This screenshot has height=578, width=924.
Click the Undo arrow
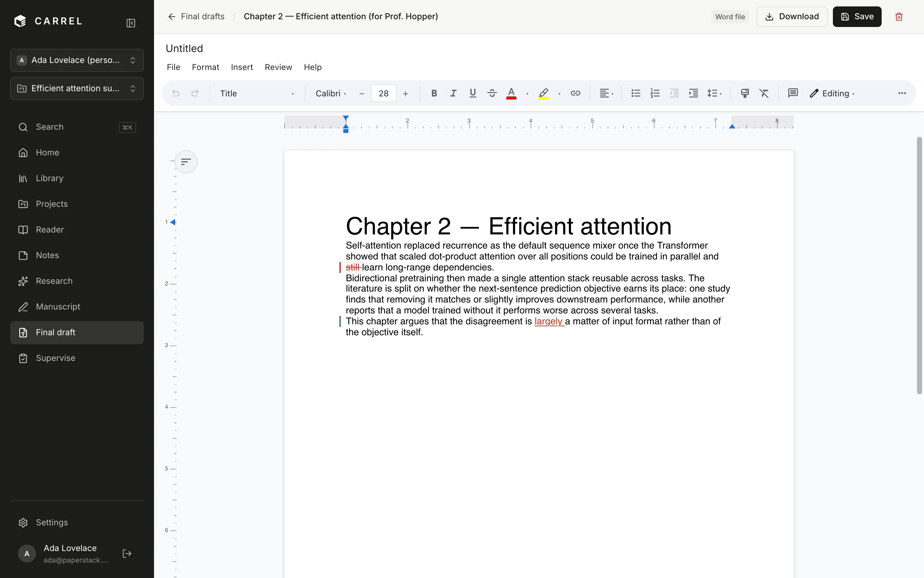coord(175,93)
